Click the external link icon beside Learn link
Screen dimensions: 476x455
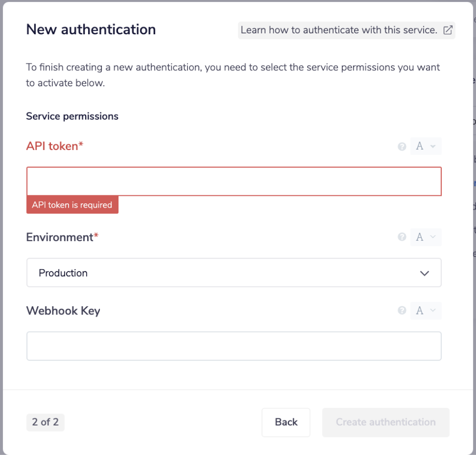448,30
